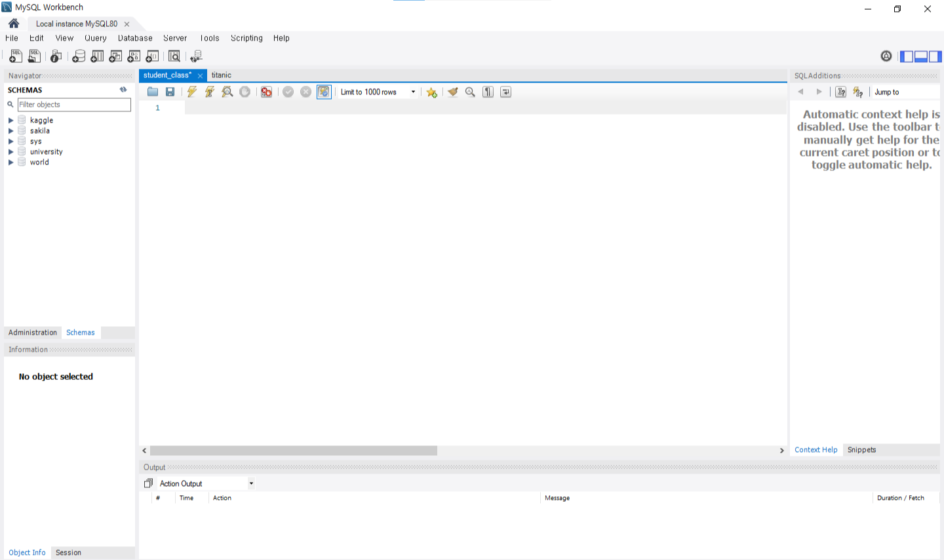Expand the sys schema

(10, 141)
